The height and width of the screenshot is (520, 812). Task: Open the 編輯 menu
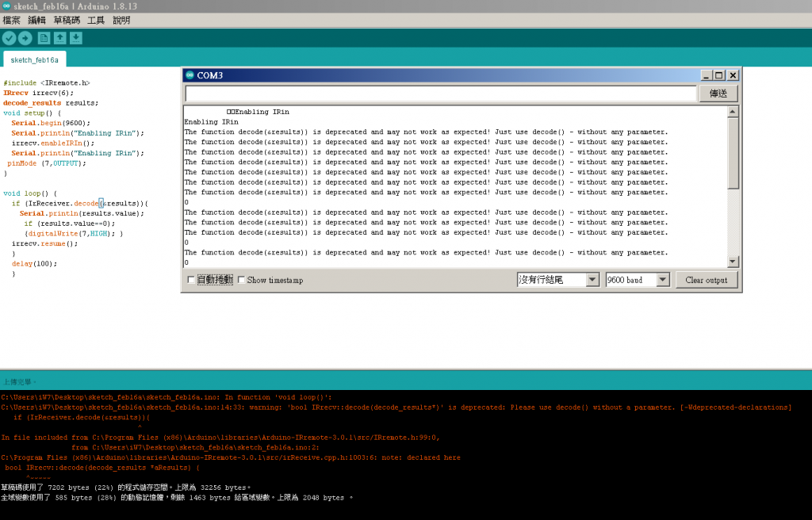36,20
